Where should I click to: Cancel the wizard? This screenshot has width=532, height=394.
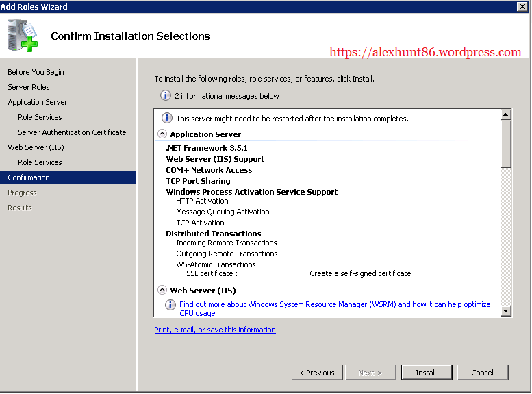point(482,373)
